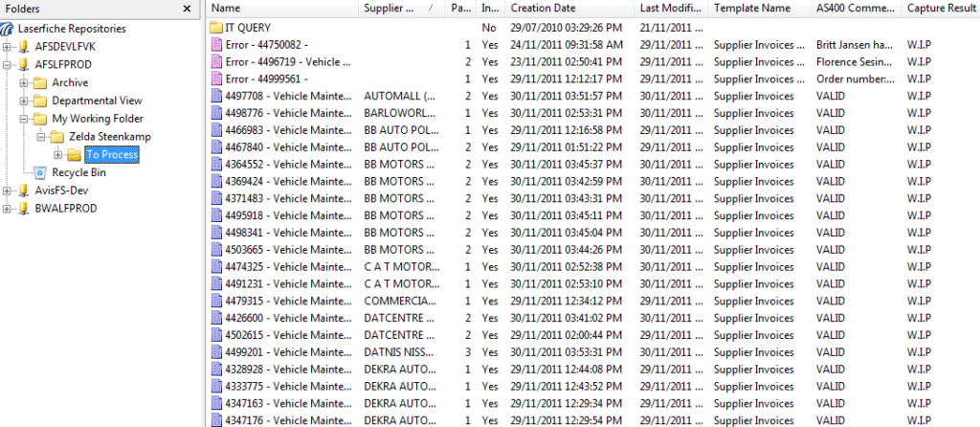Viewport: 980px width, 427px height.
Task: Select document 4502615 - Vehicle Maintenance
Action: click(x=289, y=335)
